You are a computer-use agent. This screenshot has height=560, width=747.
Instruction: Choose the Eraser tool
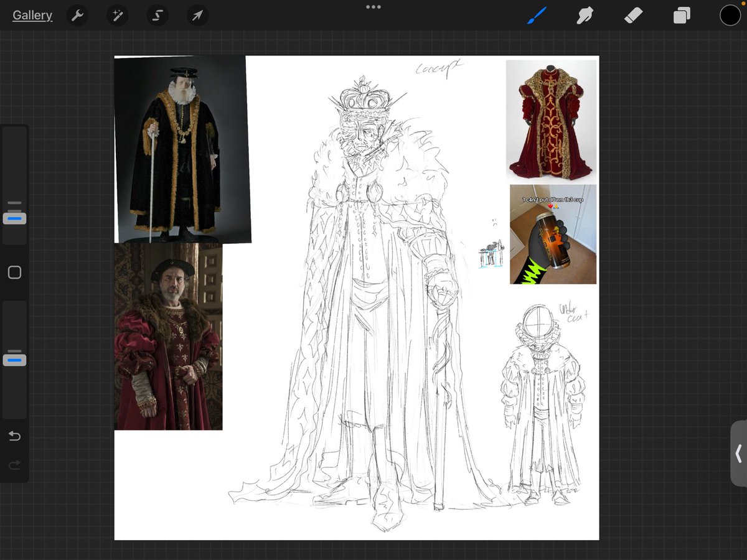coord(633,15)
